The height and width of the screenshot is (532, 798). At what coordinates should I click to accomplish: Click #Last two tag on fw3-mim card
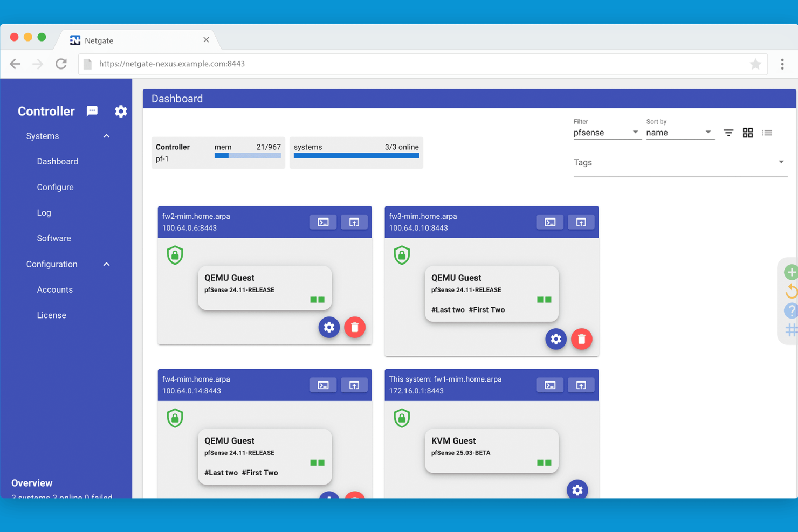tap(448, 310)
